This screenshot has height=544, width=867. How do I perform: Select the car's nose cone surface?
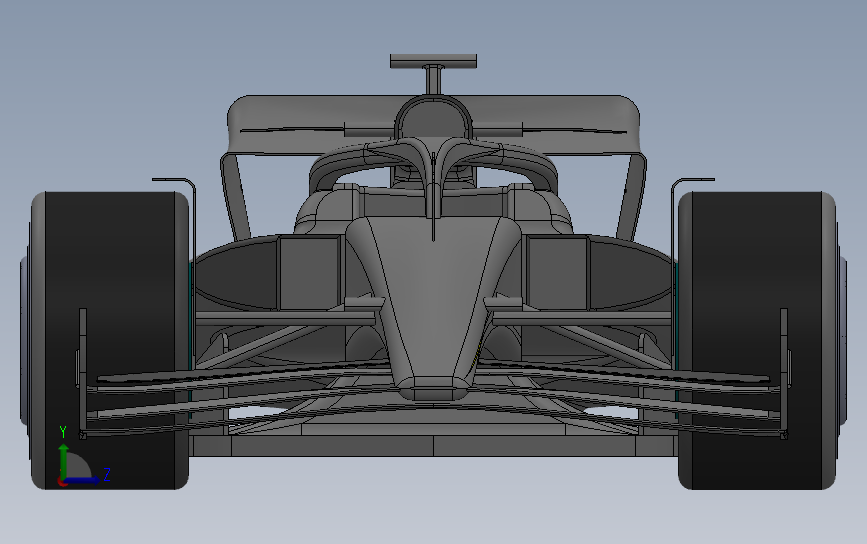click(x=434, y=299)
